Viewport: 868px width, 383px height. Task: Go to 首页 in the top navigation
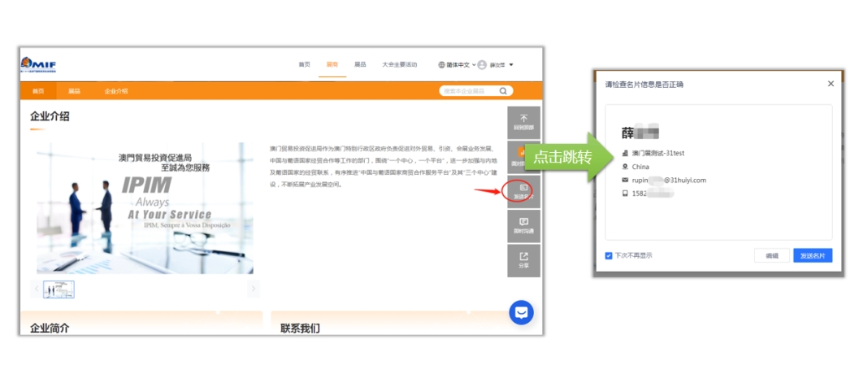(305, 65)
